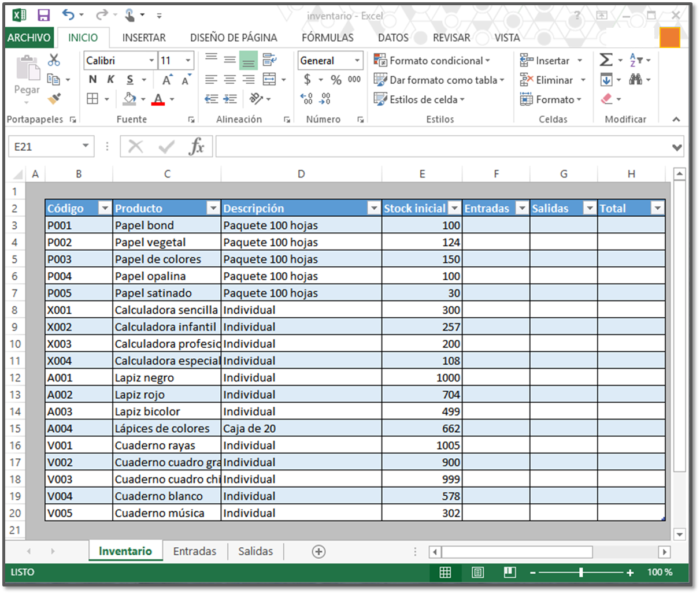Click the Insert Function fx icon

click(x=197, y=147)
